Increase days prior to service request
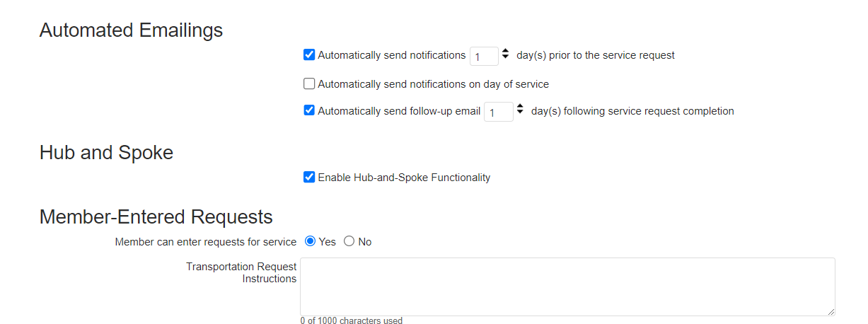The height and width of the screenshot is (324, 868). 505,51
